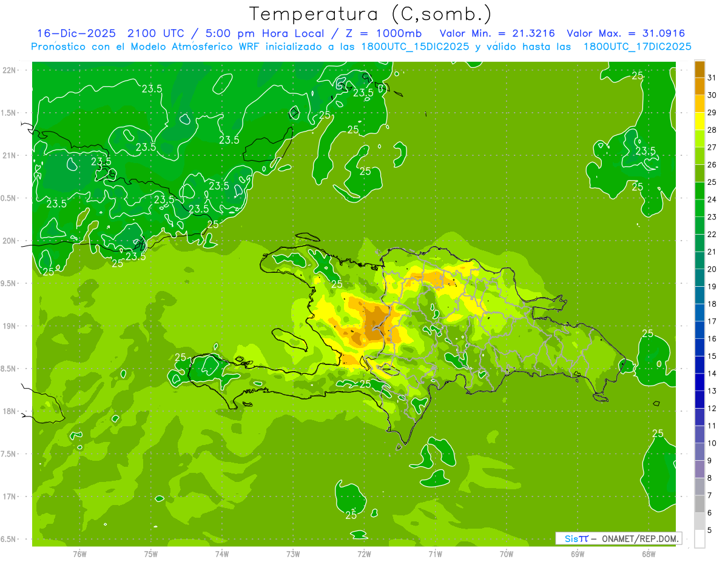Click the "18N" latitude axis label
The width and height of the screenshot is (728, 562).
[x=9, y=411]
